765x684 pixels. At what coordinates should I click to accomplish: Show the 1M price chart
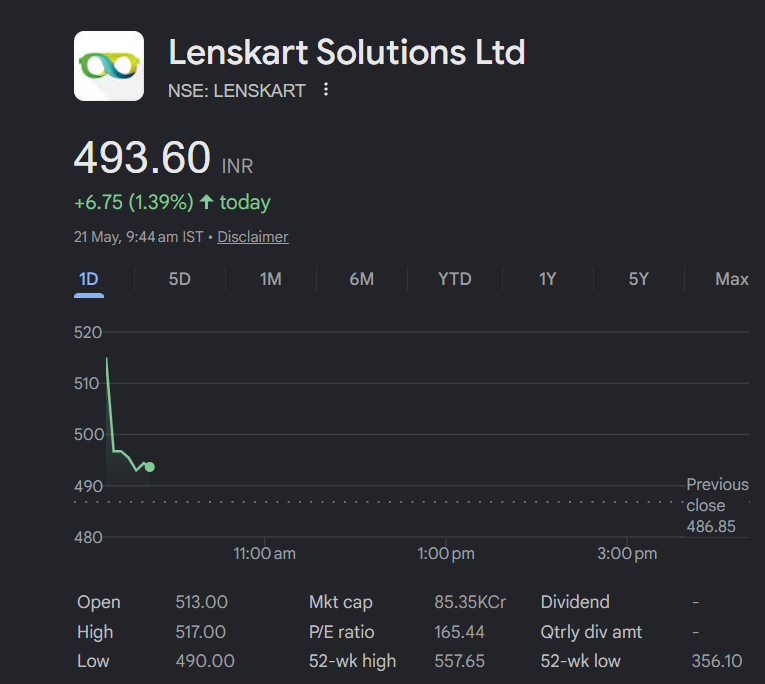click(x=271, y=279)
